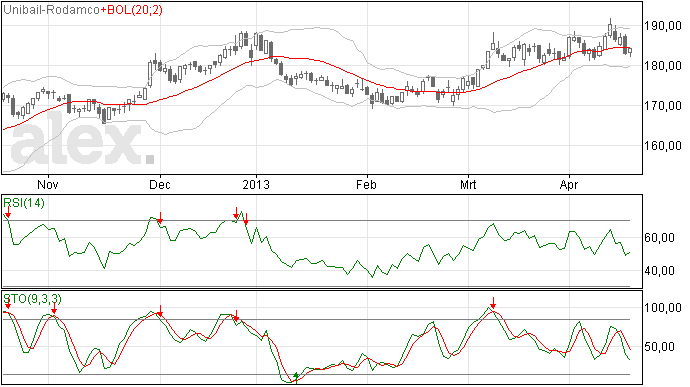Click the 2013 year label
Screen dimensions: 690x387
click(256, 184)
